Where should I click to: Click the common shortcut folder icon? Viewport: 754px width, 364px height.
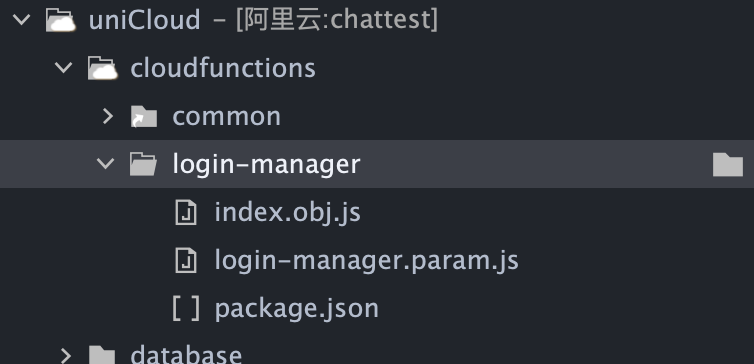click(144, 116)
